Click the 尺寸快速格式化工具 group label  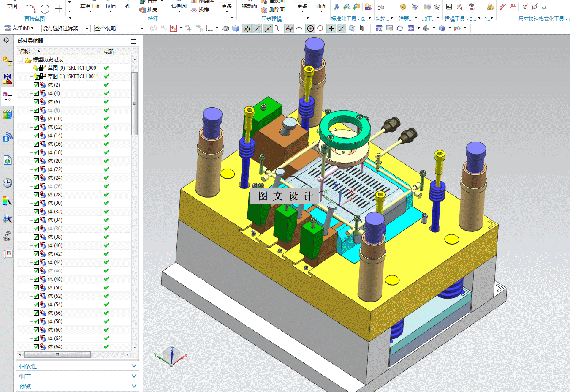pyautogui.click(x=544, y=19)
